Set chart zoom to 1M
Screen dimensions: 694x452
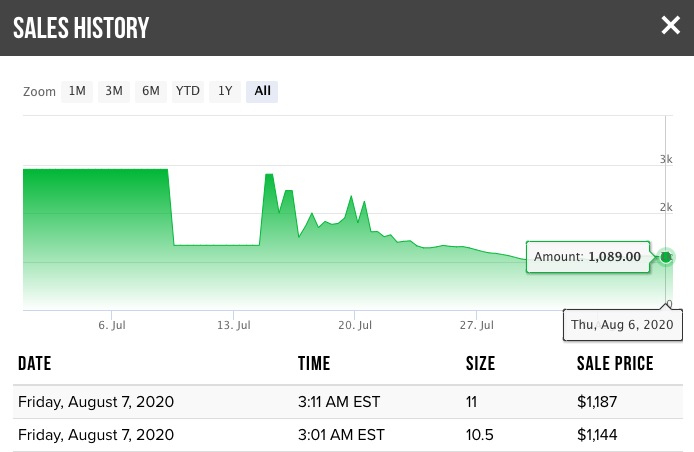[x=77, y=91]
